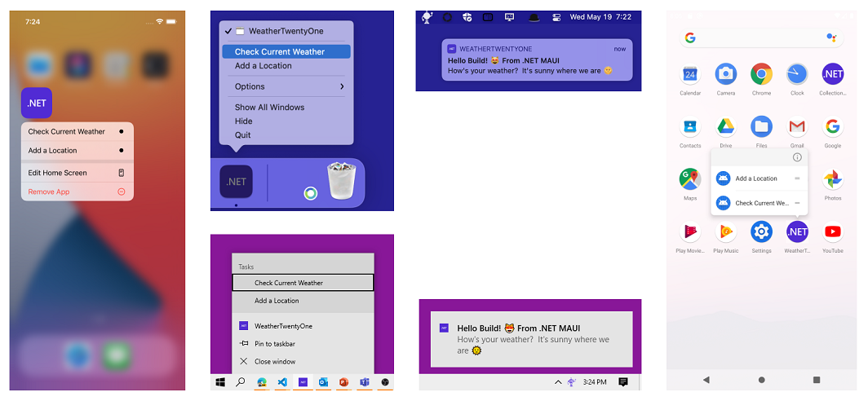Launch the Android Settings gear app
Image resolution: width=868 pixels, height=401 pixels.
pyautogui.click(x=761, y=231)
